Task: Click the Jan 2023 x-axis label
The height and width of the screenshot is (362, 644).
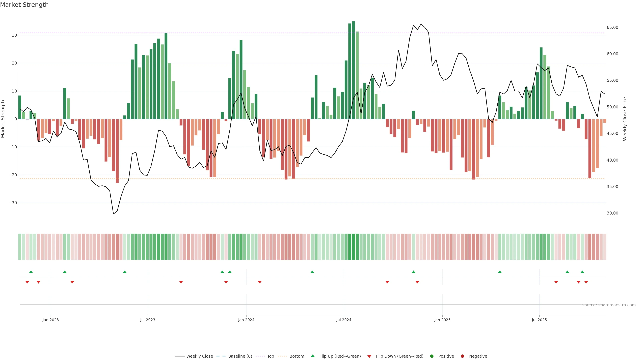Action: pos(50,320)
